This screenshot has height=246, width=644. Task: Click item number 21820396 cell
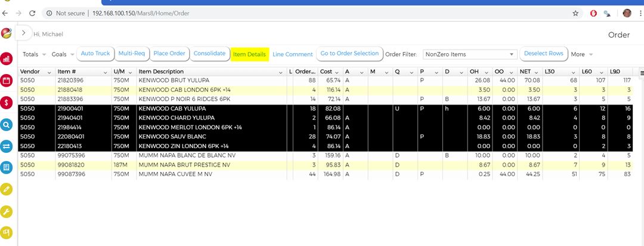[x=84, y=80]
